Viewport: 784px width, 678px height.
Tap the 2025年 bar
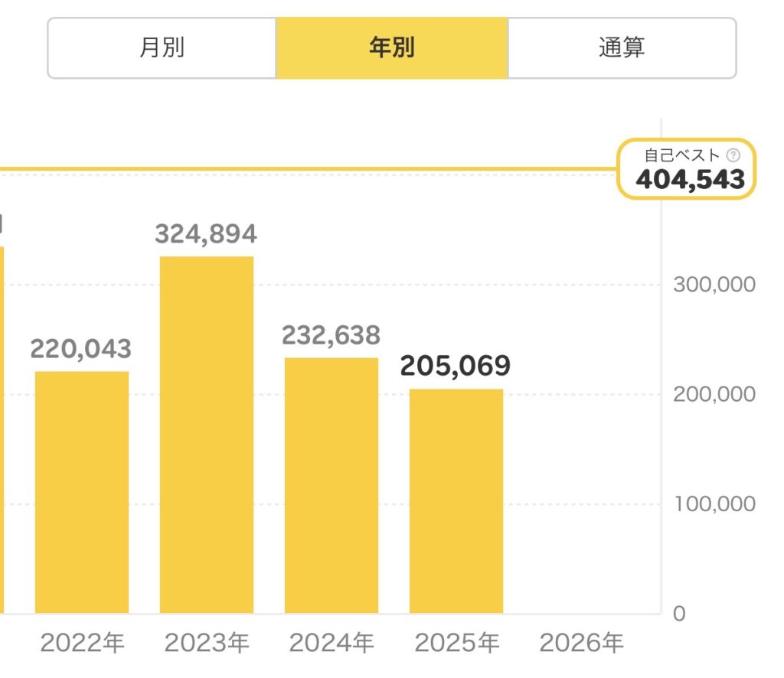(456, 501)
